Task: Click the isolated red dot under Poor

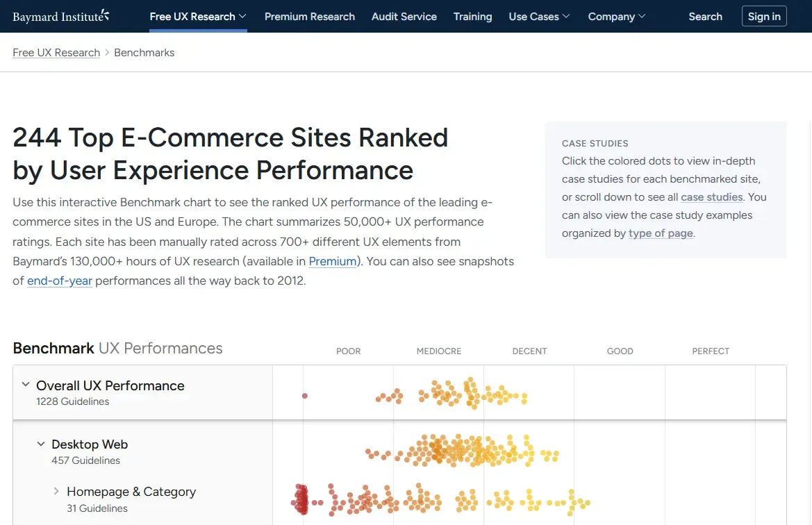Action: pyautogui.click(x=304, y=396)
